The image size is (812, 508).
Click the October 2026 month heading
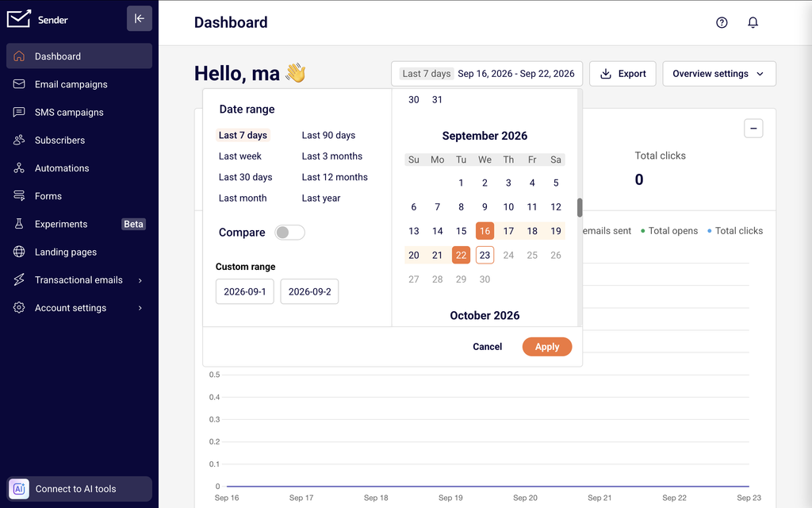click(x=485, y=315)
